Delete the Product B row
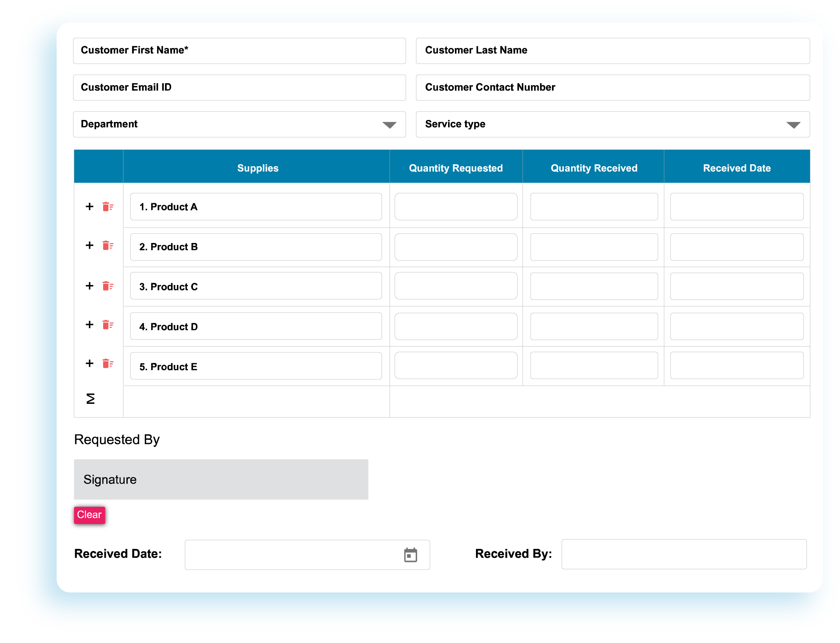This screenshot has height=643, width=840. (108, 246)
